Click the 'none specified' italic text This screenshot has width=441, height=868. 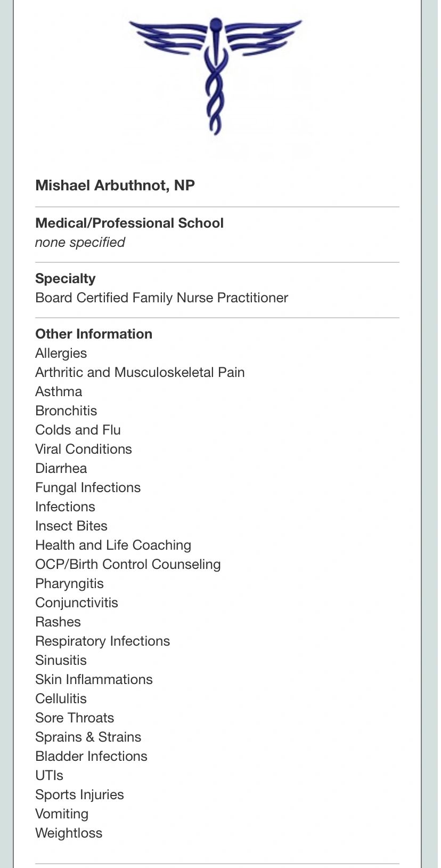80,243
